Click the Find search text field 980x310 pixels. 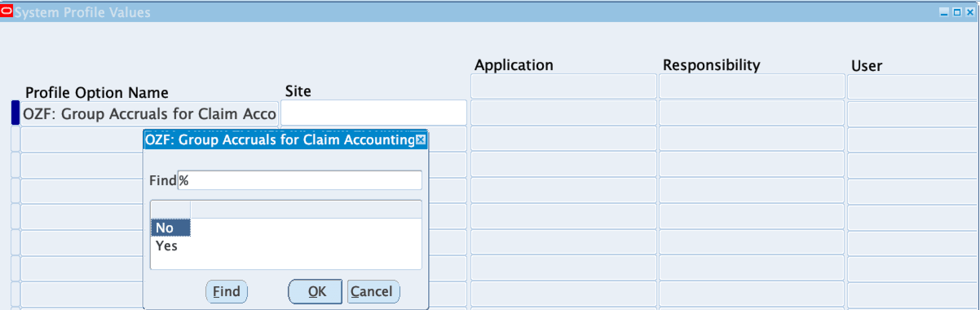tap(300, 180)
